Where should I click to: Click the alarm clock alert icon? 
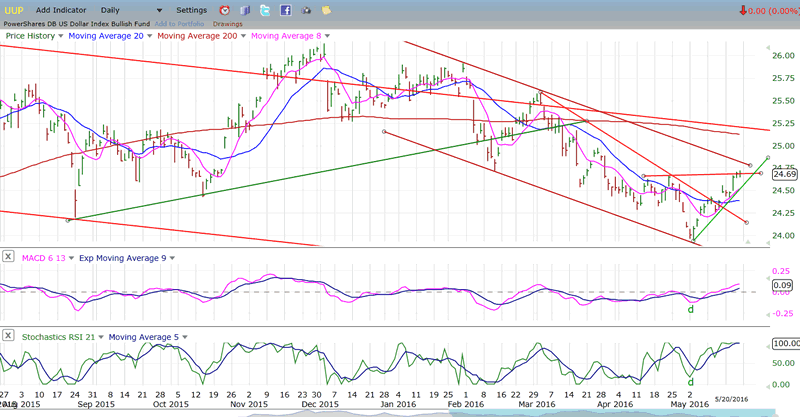click(227, 10)
